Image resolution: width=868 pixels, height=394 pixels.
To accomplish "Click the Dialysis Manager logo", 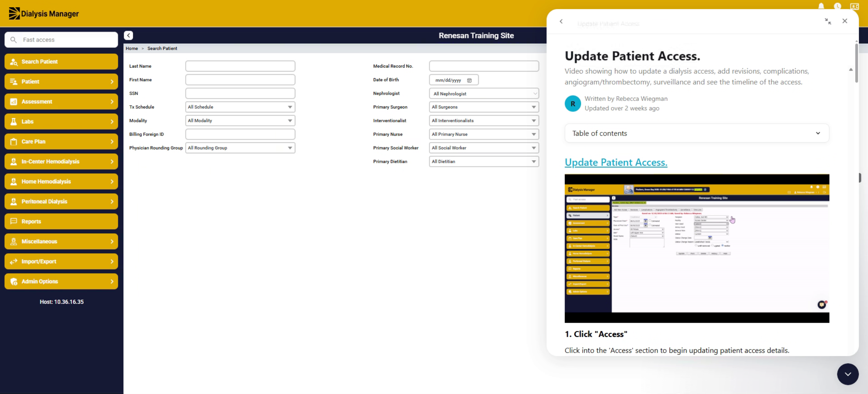I will coord(44,13).
